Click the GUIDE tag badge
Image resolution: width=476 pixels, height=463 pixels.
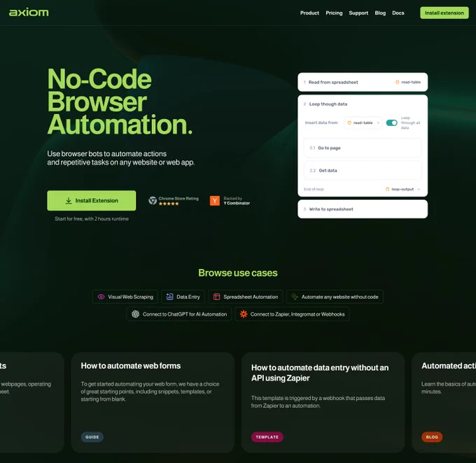(92, 437)
